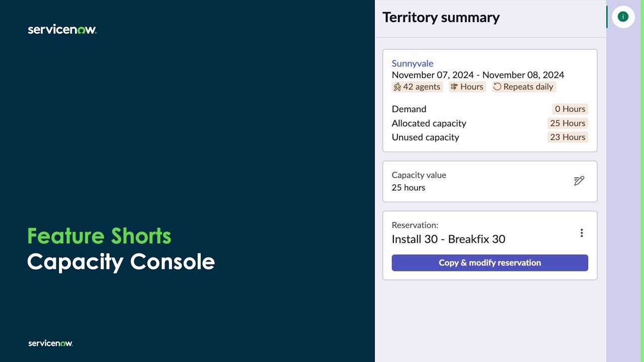Edit capacity value with pencil icon
The height and width of the screenshot is (362, 644).
(579, 181)
